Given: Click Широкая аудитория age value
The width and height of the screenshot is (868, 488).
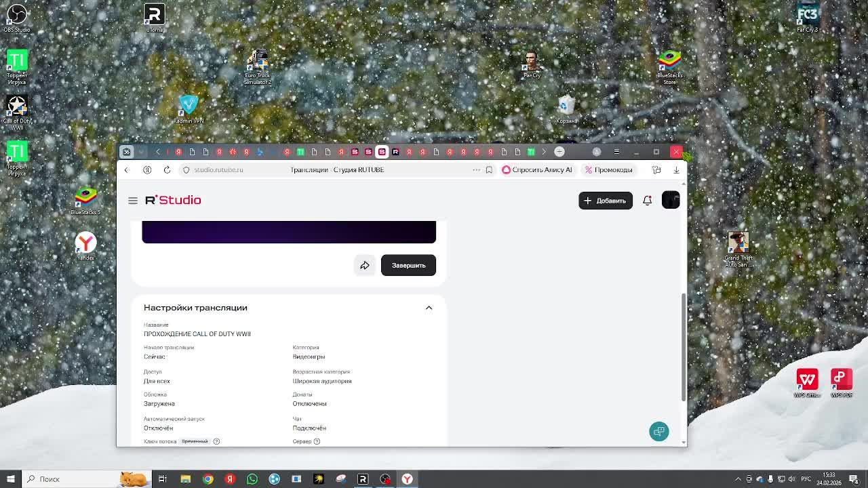Looking at the screenshot, I should pos(322,381).
